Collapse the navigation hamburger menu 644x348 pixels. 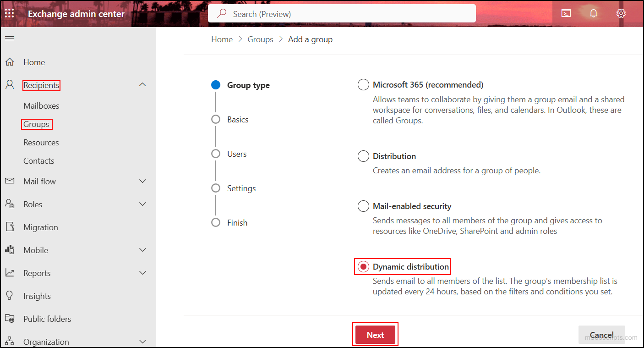(10, 39)
